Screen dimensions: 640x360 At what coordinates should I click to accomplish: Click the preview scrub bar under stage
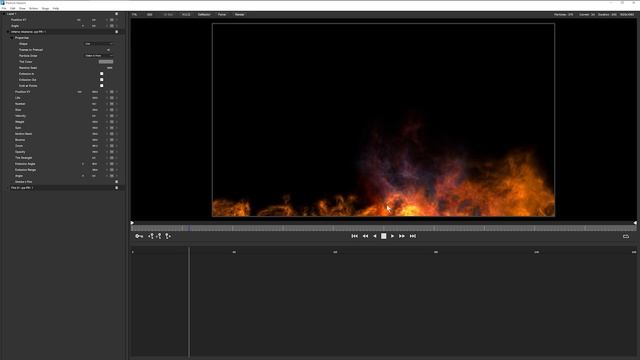click(384, 228)
